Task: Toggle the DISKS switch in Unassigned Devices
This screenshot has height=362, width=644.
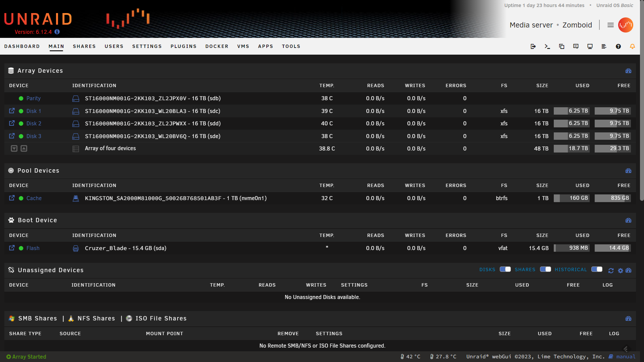Action: coord(505,269)
